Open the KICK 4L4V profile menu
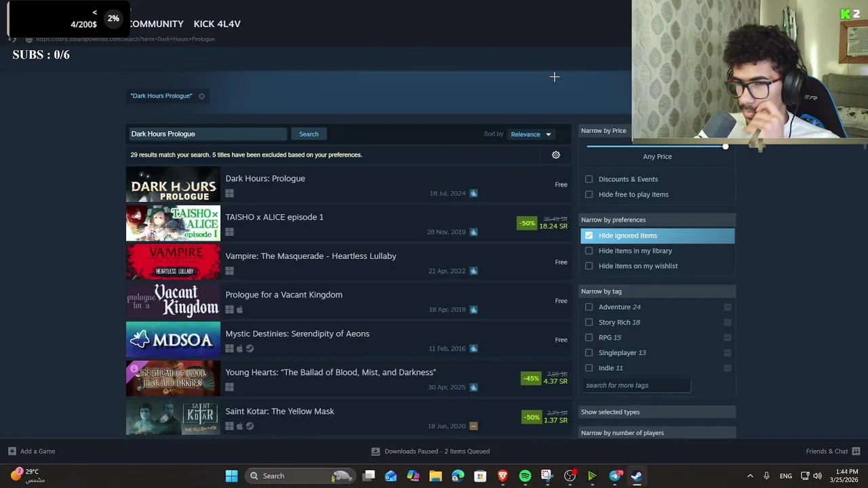Image resolution: width=868 pixels, height=488 pixels. 217,24
